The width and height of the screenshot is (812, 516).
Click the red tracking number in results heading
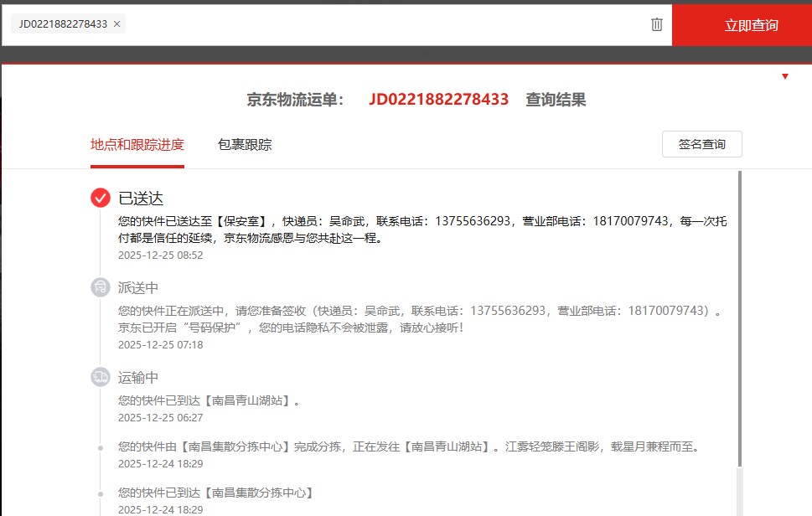click(x=438, y=100)
